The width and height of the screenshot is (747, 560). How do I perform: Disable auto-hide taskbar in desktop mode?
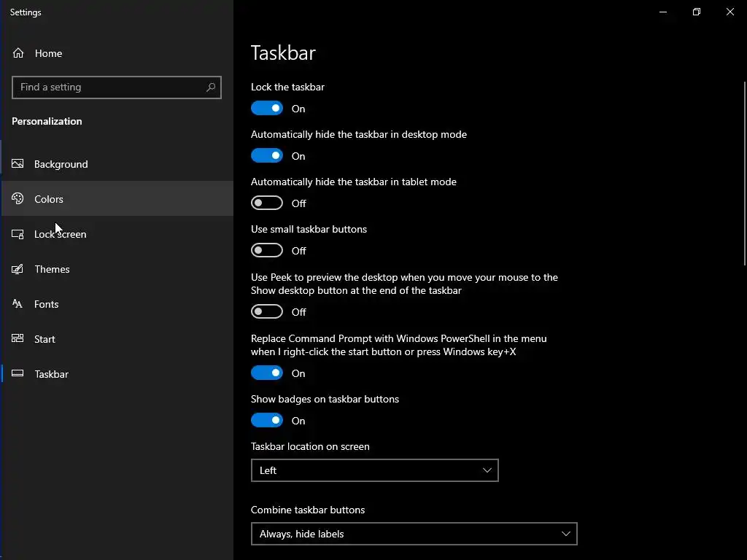point(267,156)
